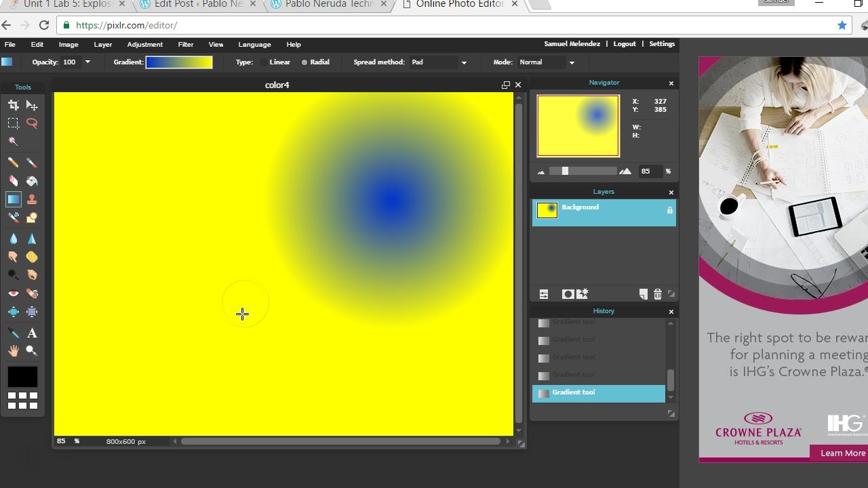
Task: Activate the Lasso tool
Action: pos(32,123)
